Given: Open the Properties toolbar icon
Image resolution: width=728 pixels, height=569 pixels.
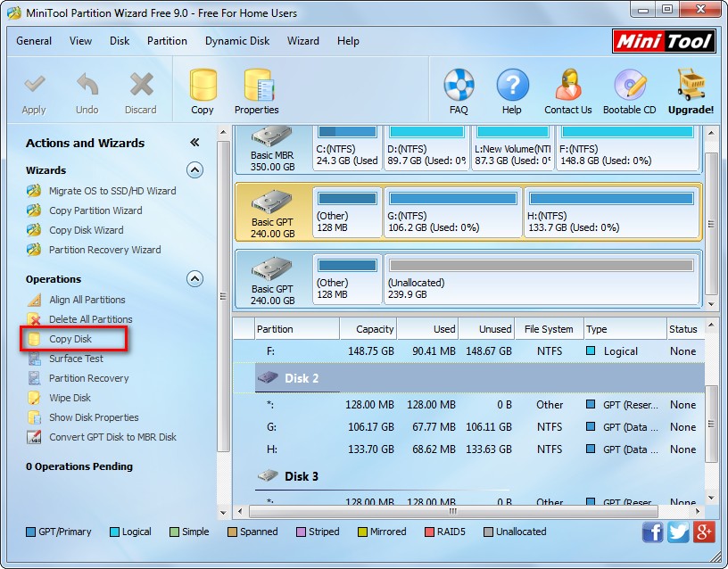Looking at the screenshot, I should 259,85.
